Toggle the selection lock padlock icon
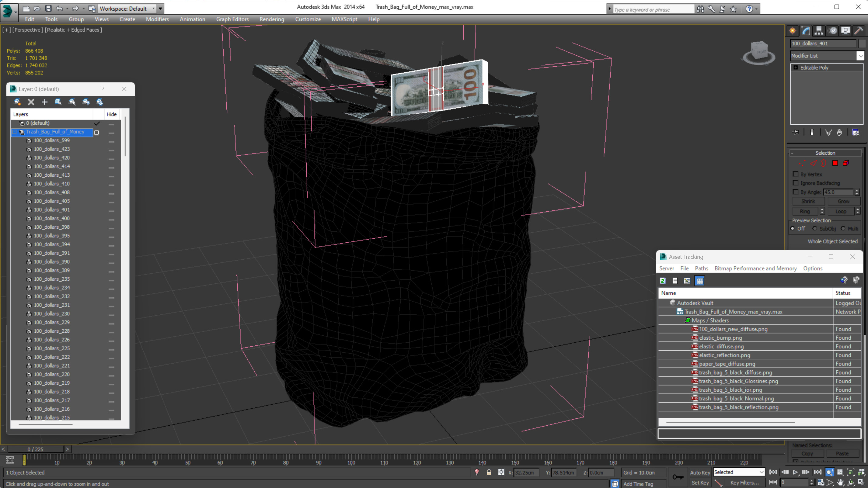The width and height of the screenshot is (868, 488). click(489, 472)
